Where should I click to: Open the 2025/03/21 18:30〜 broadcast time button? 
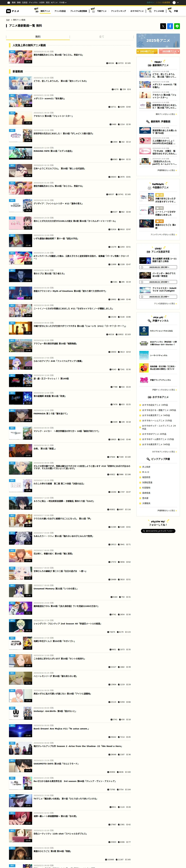click(x=158, y=267)
